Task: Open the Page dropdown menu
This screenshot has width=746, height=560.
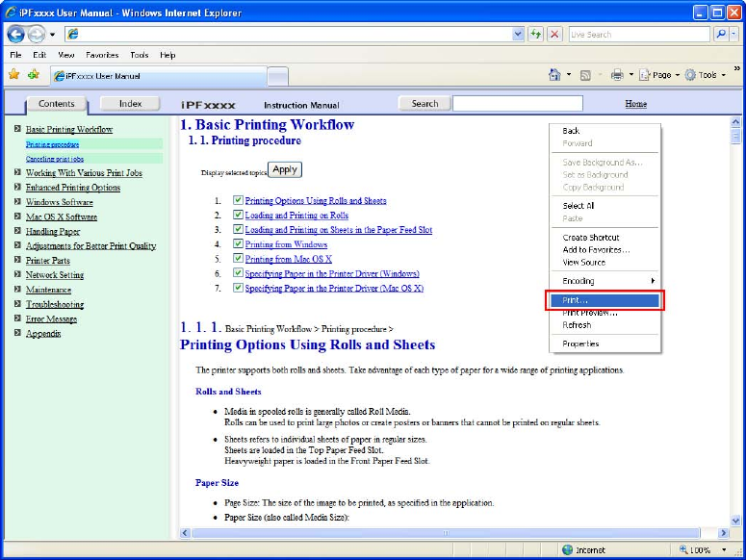Action: [658, 75]
